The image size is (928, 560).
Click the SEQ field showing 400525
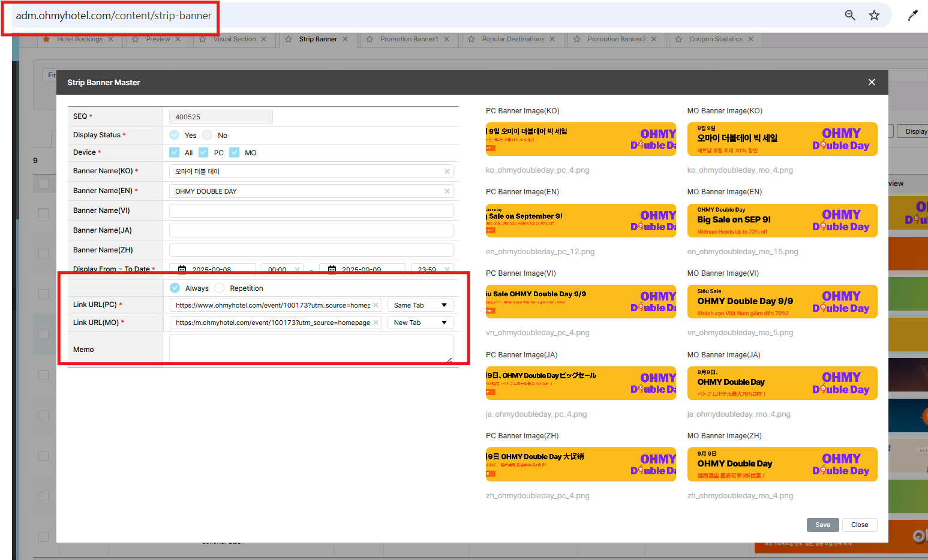pyautogui.click(x=221, y=117)
